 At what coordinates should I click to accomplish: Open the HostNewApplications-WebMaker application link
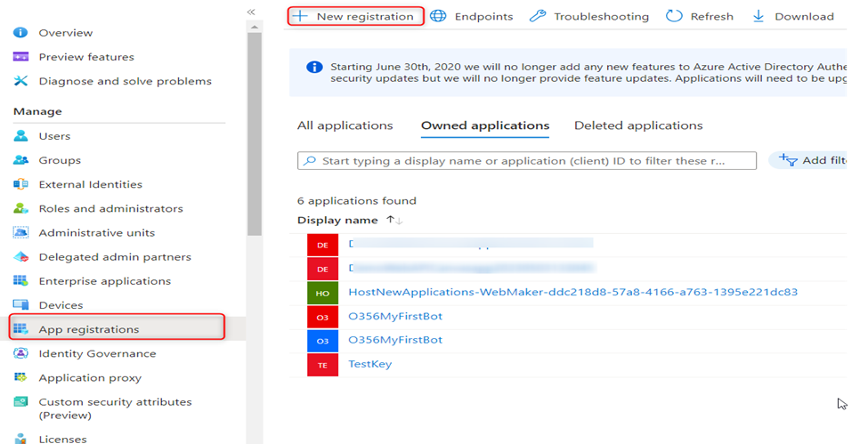click(x=573, y=293)
